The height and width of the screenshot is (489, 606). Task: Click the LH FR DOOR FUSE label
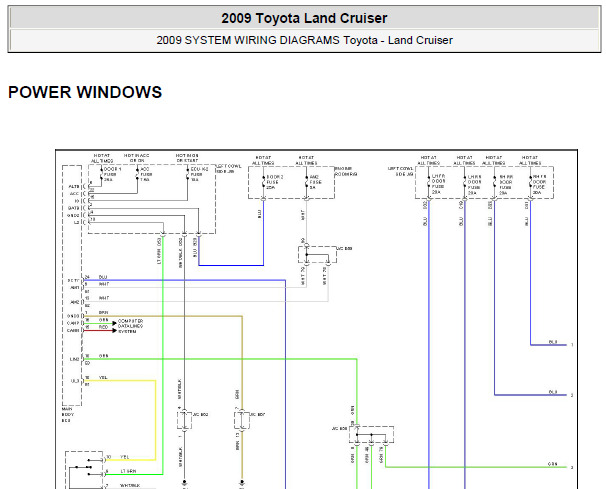(x=438, y=184)
